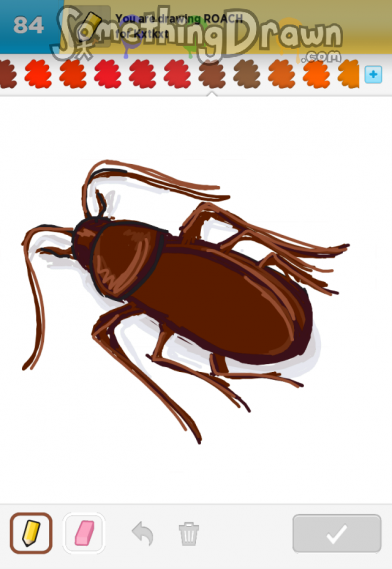Undo the last stroke with the arrow
The height and width of the screenshot is (569, 392).
point(143,533)
